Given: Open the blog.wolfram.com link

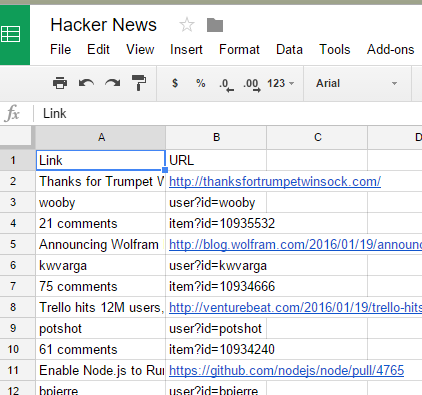Looking at the screenshot, I should [x=295, y=245].
